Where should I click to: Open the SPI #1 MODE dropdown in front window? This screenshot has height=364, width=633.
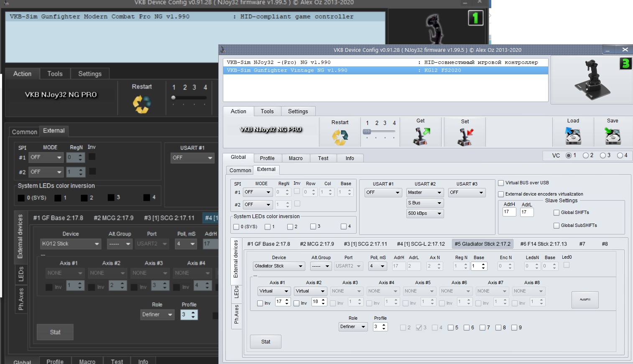point(258,192)
